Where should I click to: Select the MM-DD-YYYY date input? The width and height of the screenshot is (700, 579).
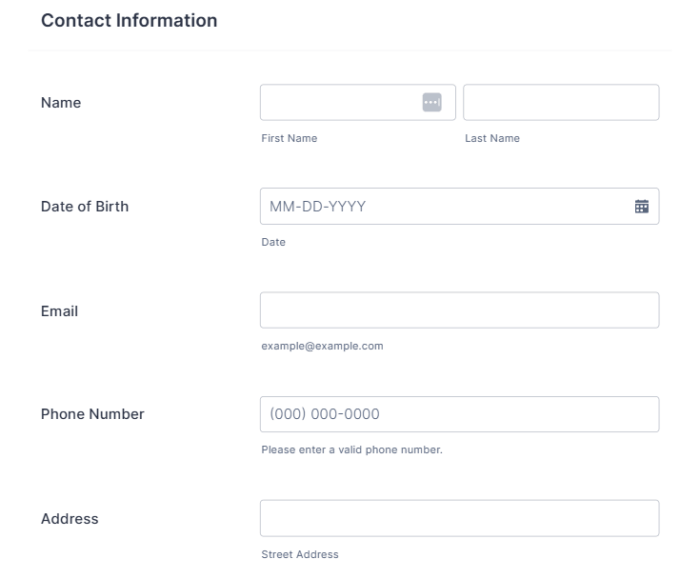click(x=440, y=206)
